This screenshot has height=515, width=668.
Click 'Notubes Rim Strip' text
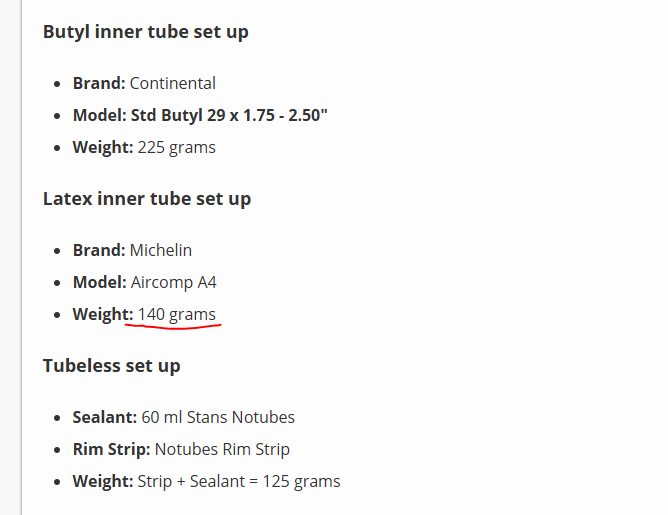pyautogui.click(x=222, y=449)
